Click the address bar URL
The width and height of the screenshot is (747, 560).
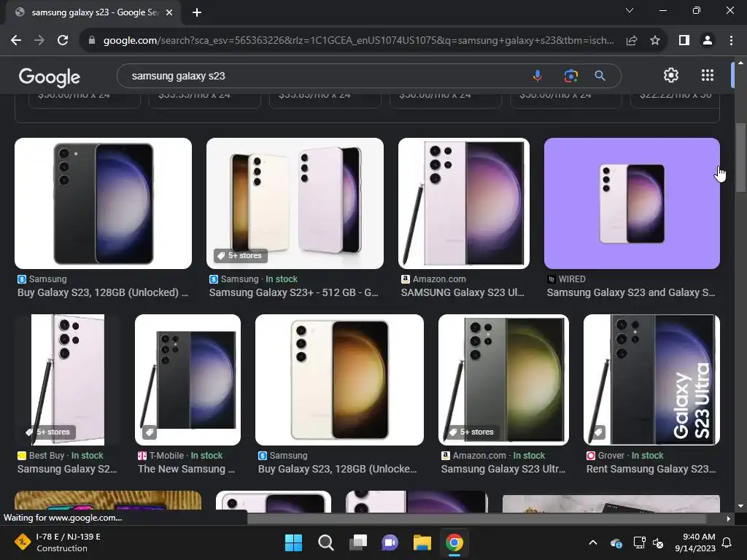click(x=358, y=41)
